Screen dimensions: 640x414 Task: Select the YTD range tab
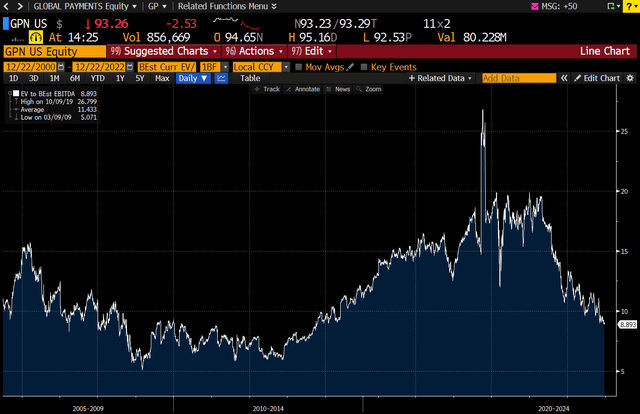98,78
